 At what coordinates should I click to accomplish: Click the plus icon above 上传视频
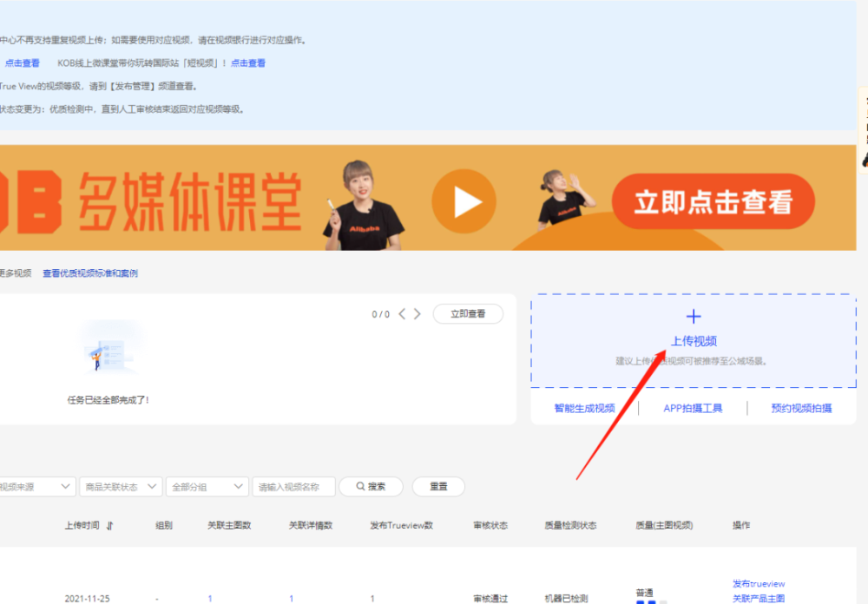pos(693,316)
